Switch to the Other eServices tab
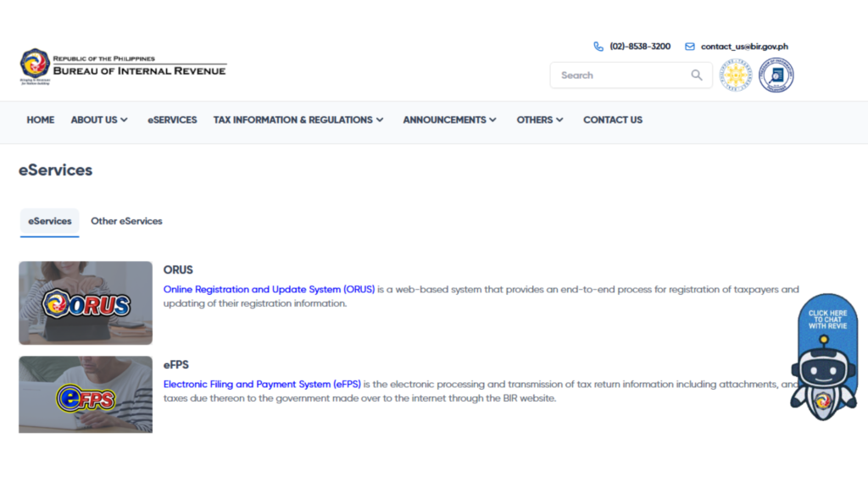This screenshot has width=868, height=488. point(127,221)
